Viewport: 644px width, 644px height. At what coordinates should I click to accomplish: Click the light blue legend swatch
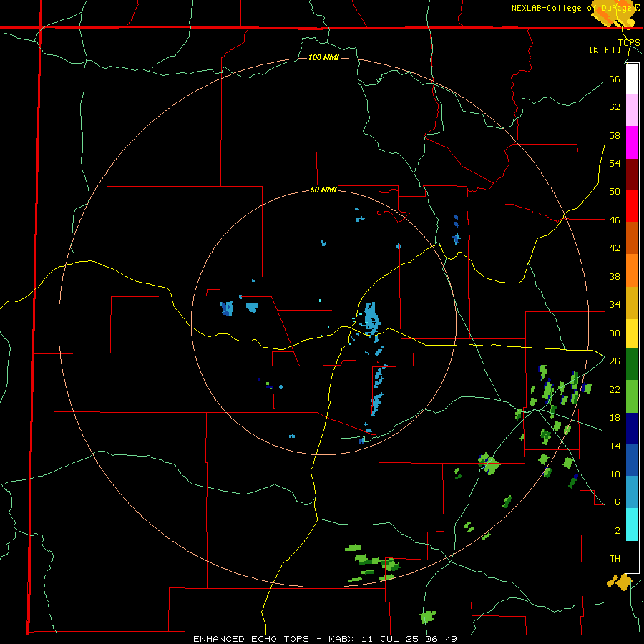tap(632, 492)
